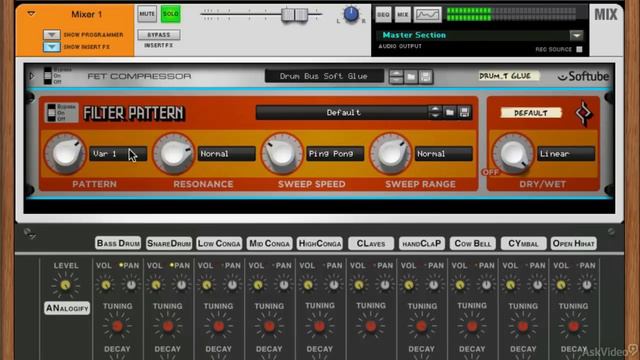This screenshot has height=360, width=640.
Task: Select the High Conga channel tab
Action: click(320, 243)
